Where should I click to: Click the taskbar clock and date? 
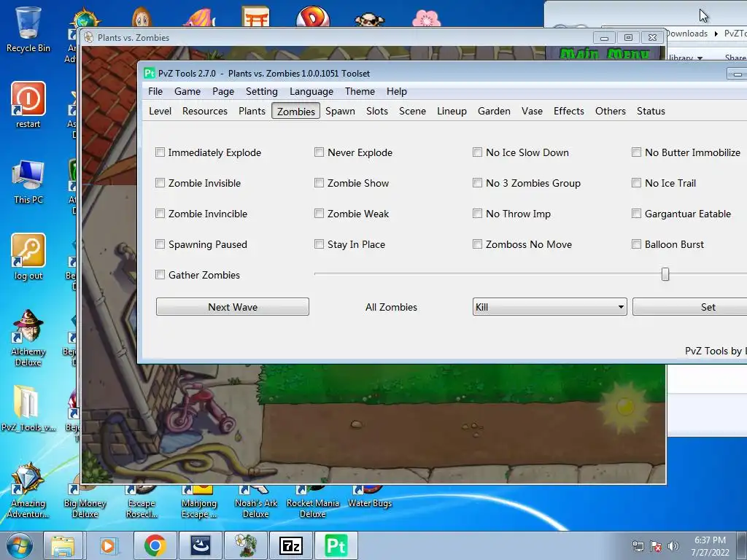click(x=710, y=546)
